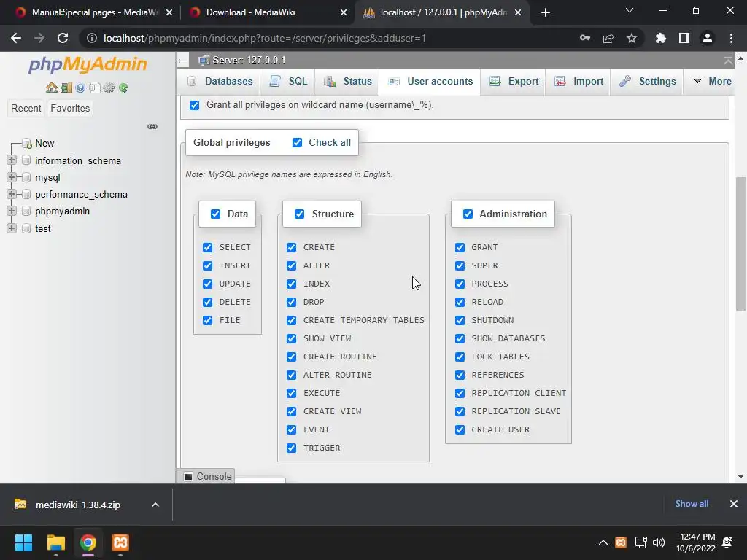This screenshot has height=560, width=747.
Task: Go back with the browser back arrow
Action: coord(16,38)
